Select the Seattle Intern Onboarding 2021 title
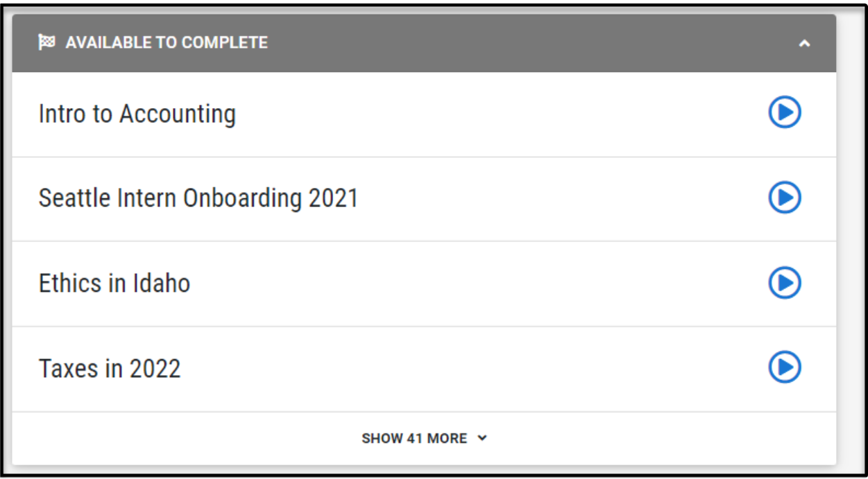The image size is (868, 479). (x=198, y=198)
